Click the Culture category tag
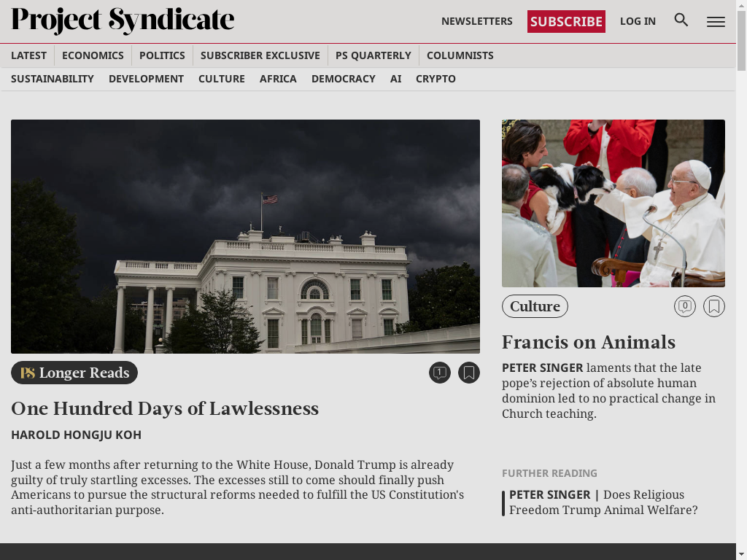 535,306
